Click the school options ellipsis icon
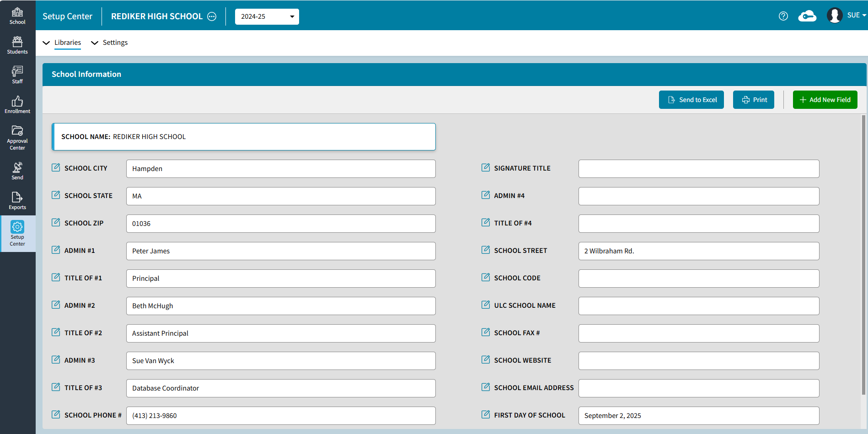The width and height of the screenshot is (868, 434). pos(212,16)
